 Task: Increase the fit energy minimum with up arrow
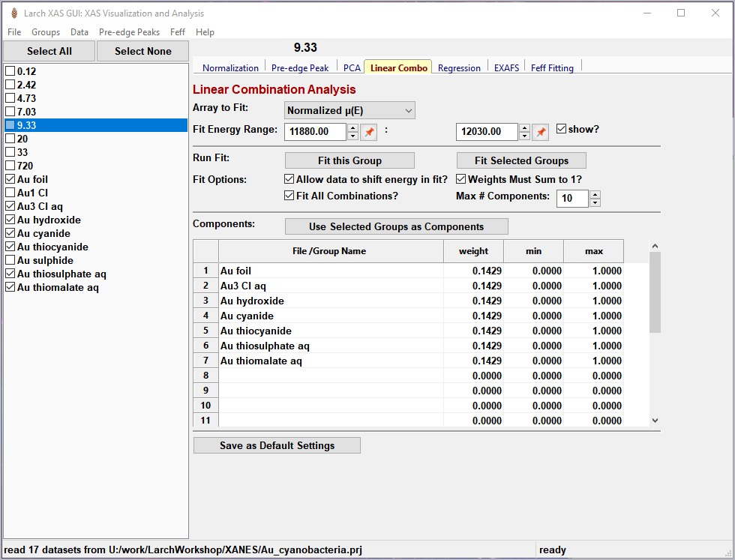click(x=352, y=128)
